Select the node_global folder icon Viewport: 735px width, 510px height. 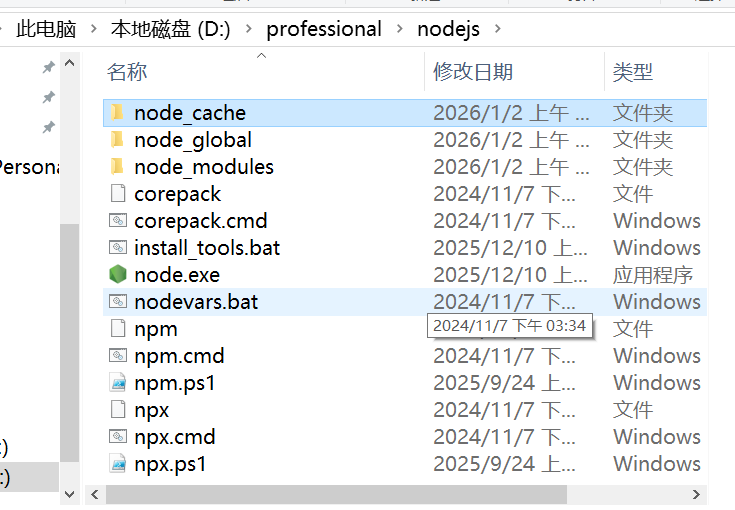pyautogui.click(x=117, y=140)
